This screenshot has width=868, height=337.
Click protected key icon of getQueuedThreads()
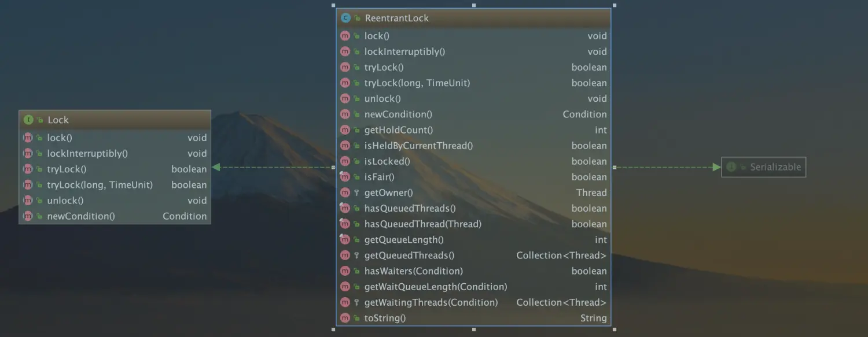(x=357, y=255)
